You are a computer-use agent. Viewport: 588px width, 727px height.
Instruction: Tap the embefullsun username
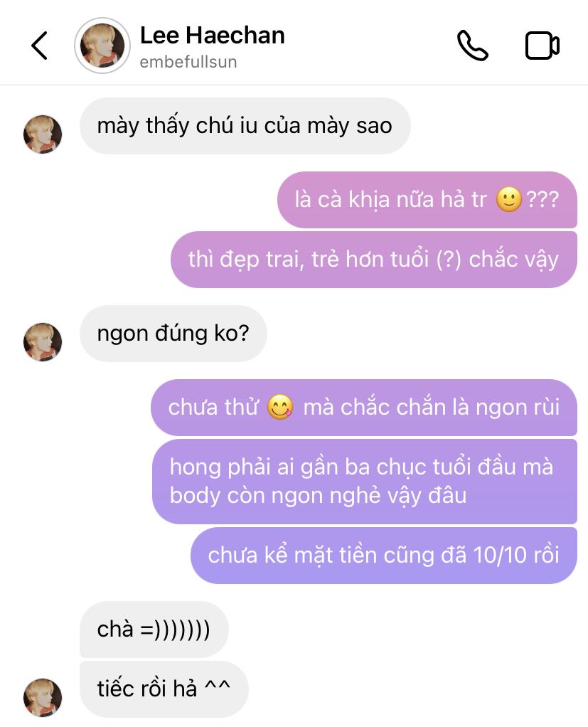point(188,62)
